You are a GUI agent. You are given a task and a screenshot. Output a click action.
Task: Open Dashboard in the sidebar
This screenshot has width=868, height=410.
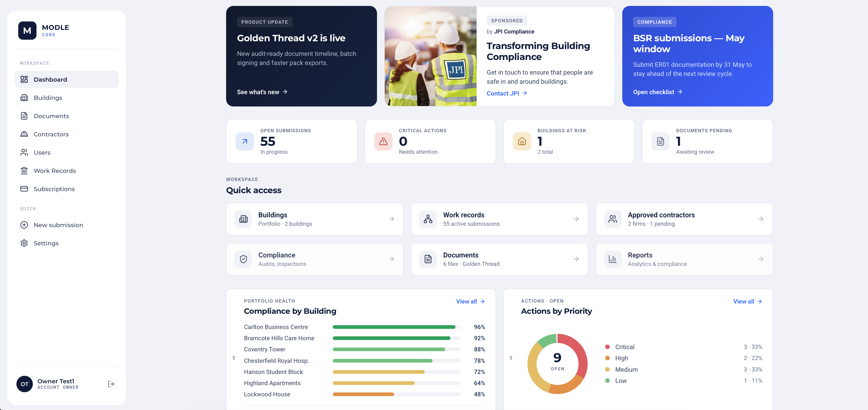coord(66,80)
